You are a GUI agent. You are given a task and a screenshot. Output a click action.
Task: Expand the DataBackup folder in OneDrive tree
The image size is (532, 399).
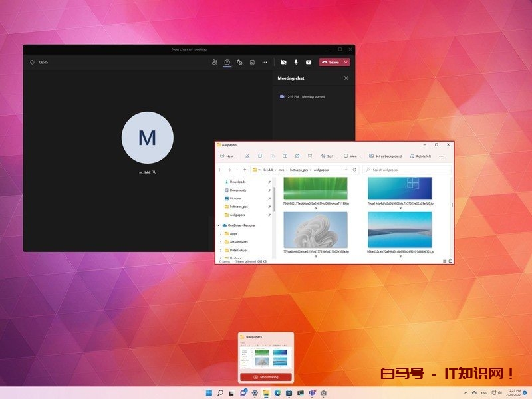coord(221,251)
